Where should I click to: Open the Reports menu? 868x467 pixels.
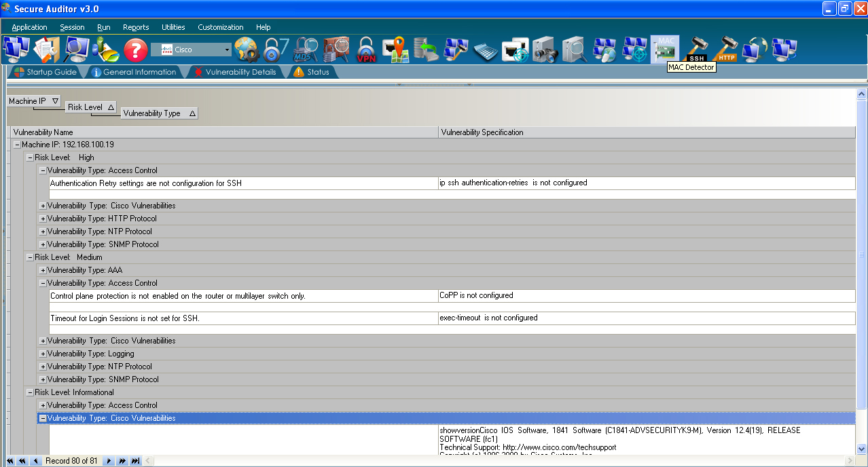[x=136, y=27]
